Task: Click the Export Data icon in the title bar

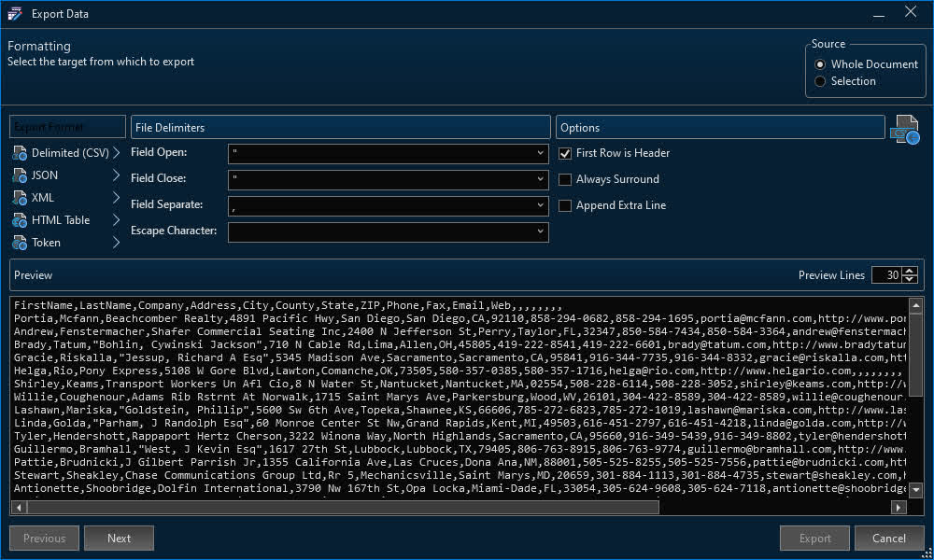Action: pyautogui.click(x=13, y=13)
